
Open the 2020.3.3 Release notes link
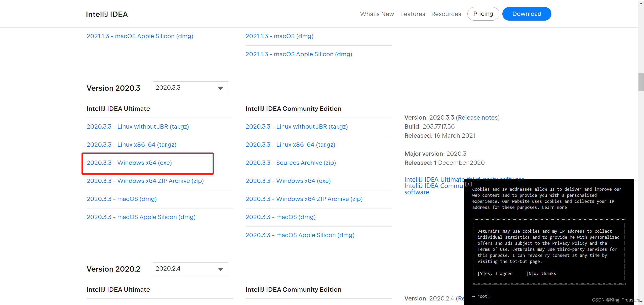(478, 118)
